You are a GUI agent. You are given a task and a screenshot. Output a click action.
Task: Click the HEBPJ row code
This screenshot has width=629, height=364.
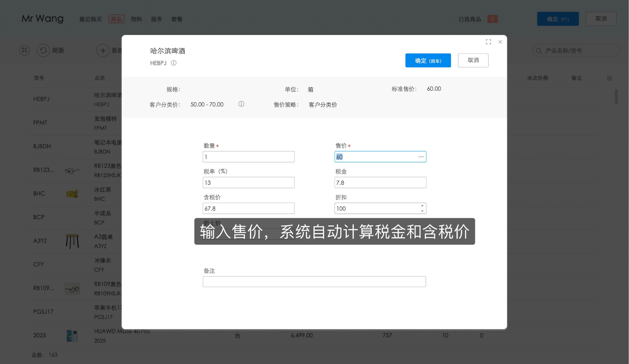click(42, 99)
